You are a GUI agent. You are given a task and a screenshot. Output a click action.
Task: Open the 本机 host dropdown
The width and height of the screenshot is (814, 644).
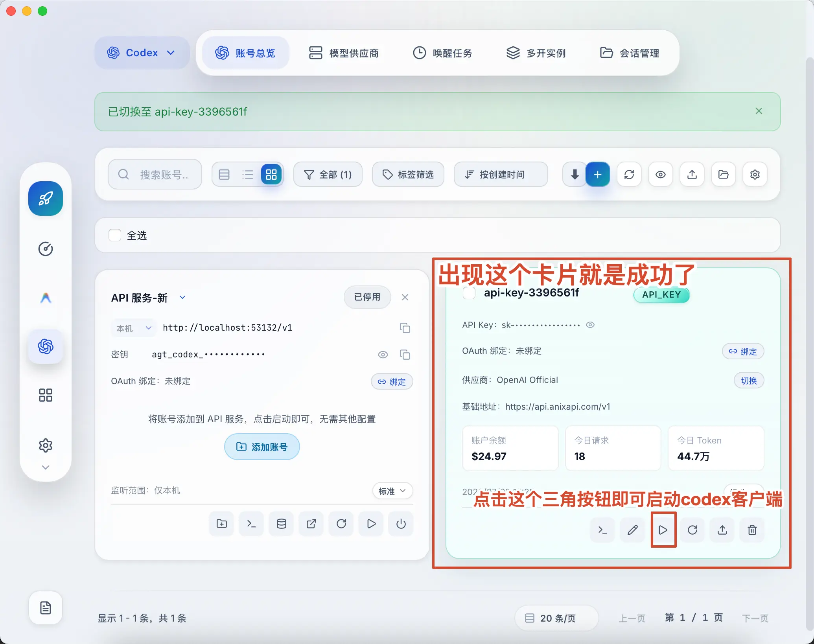coord(134,328)
